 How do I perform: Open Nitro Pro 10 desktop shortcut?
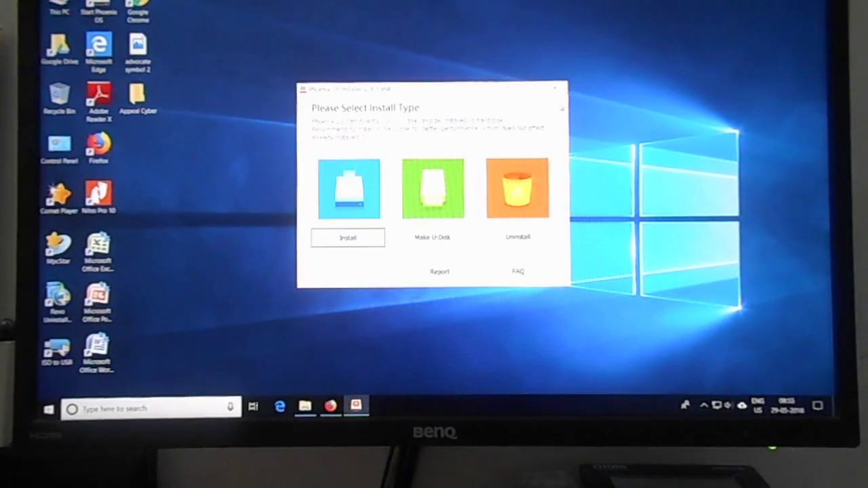[98, 198]
